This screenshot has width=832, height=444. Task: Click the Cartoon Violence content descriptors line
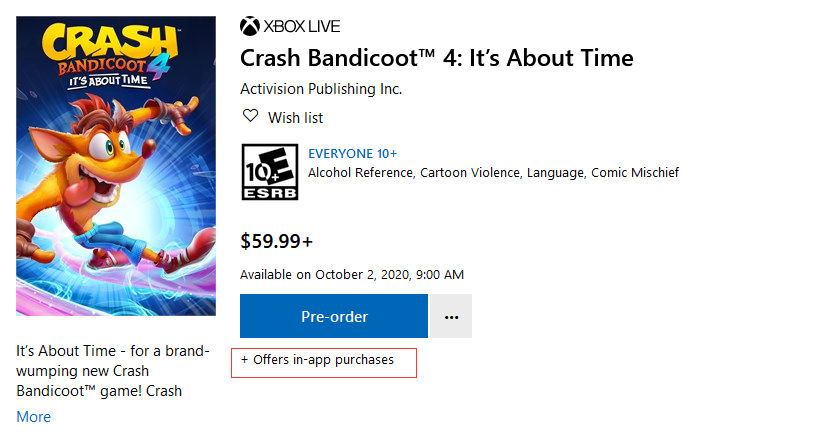[493, 173]
